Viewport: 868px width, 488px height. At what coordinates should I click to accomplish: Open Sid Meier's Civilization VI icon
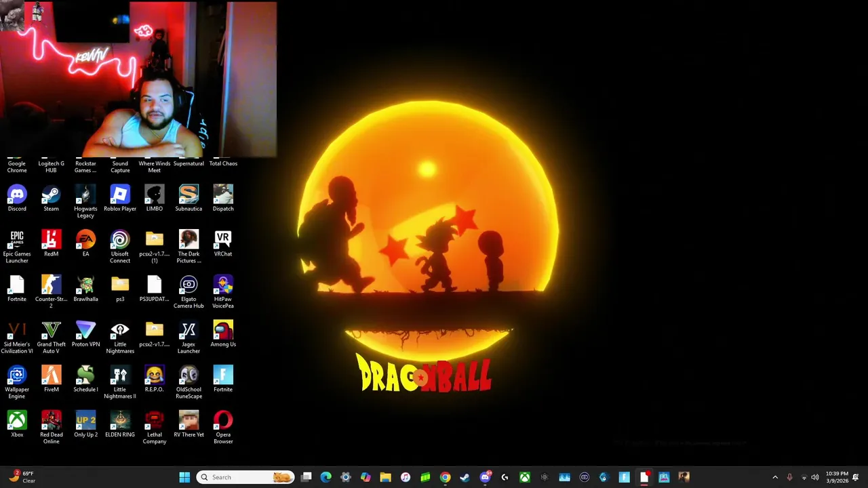17,338
